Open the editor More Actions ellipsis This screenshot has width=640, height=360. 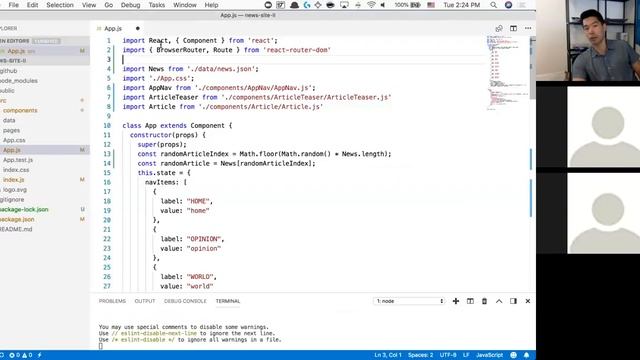click(528, 29)
